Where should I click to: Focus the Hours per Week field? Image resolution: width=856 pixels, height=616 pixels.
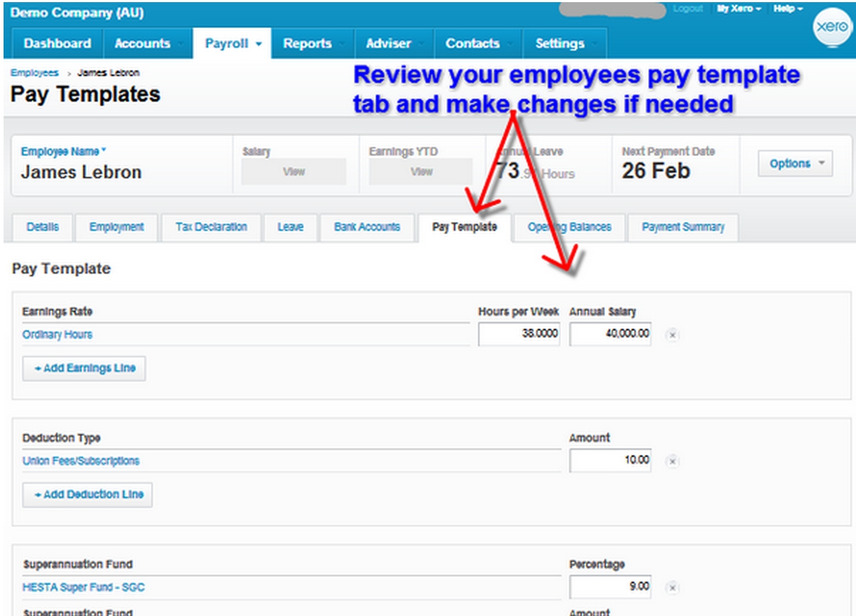click(519, 334)
